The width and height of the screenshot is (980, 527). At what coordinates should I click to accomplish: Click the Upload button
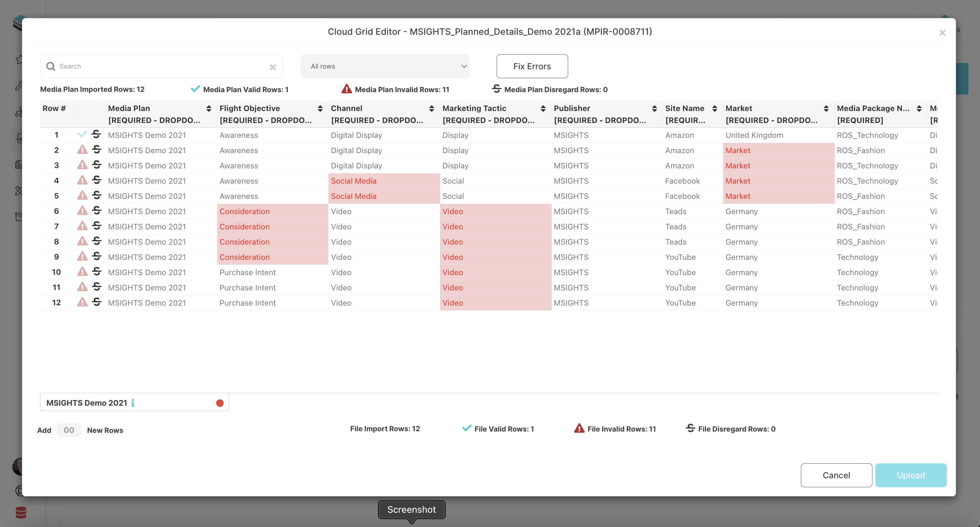(911, 475)
